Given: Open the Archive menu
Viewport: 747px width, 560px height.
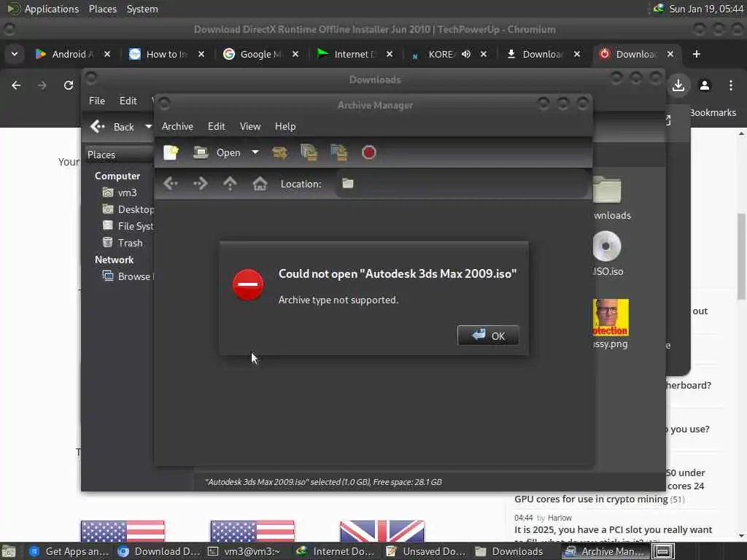Looking at the screenshot, I should tap(178, 126).
